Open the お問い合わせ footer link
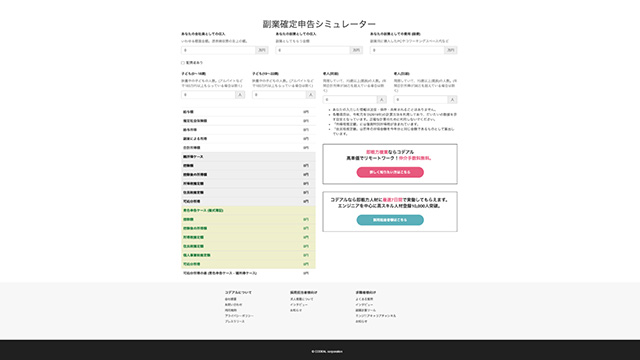The image size is (640, 360). coord(233,305)
